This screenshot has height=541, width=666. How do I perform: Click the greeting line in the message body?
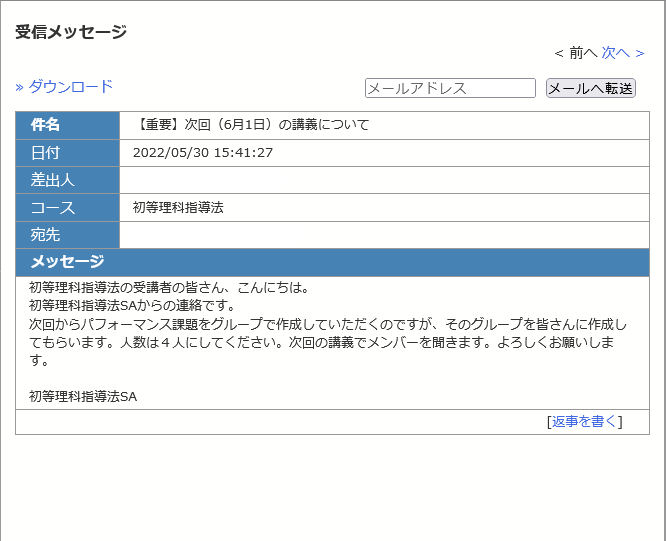(169, 288)
